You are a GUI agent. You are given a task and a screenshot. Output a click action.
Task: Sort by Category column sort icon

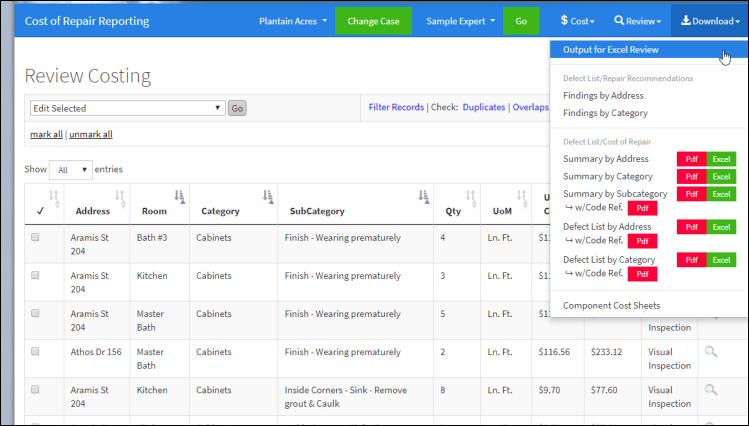[268, 196]
